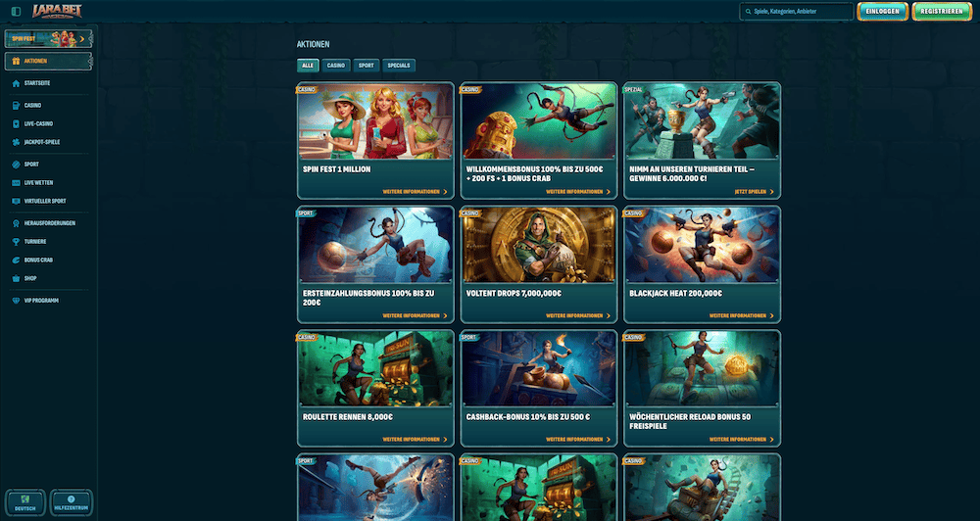Open Startseite via the house icon
The width and height of the screenshot is (980, 521).
(x=16, y=84)
